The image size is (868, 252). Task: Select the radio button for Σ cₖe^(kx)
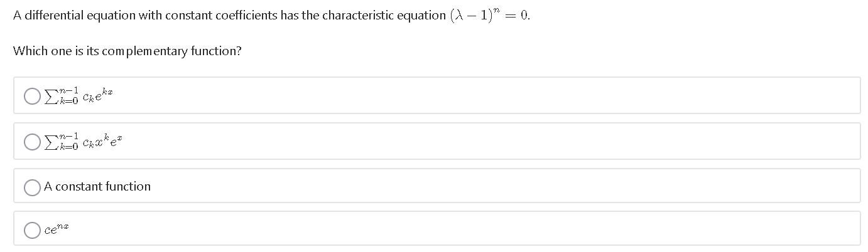[x=33, y=96]
